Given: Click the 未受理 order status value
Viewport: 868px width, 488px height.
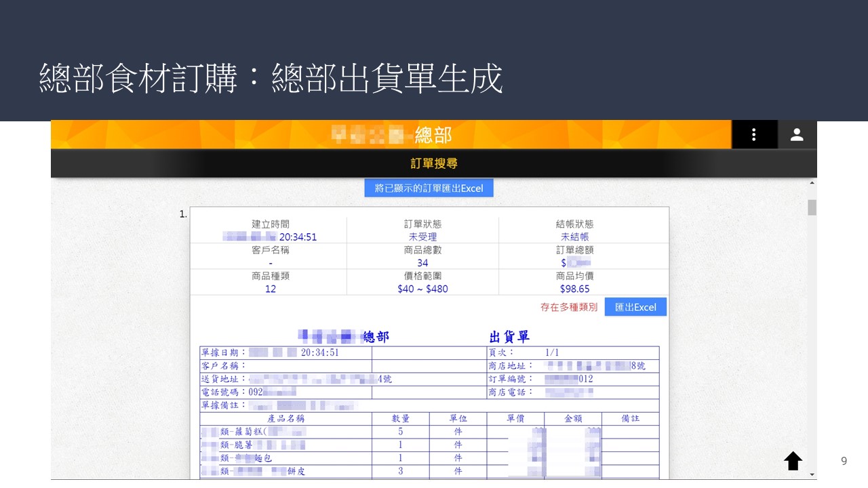Looking at the screenshot, I should point(422,237).
